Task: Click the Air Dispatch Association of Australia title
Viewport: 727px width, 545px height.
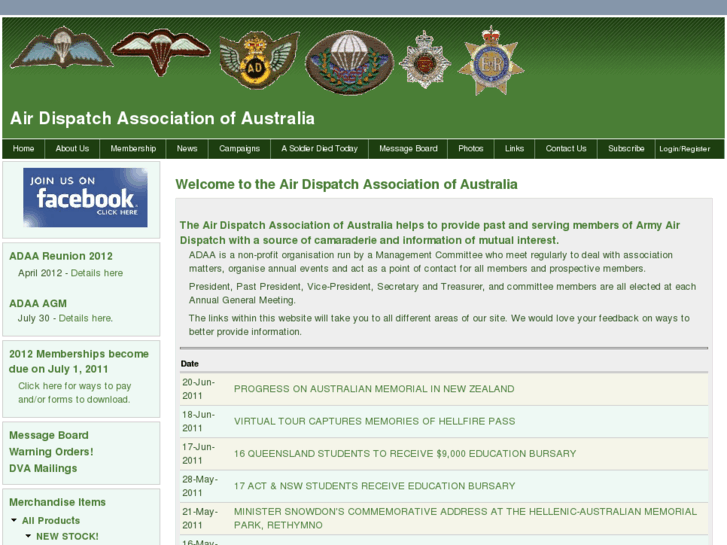Action: click(162, 118)
